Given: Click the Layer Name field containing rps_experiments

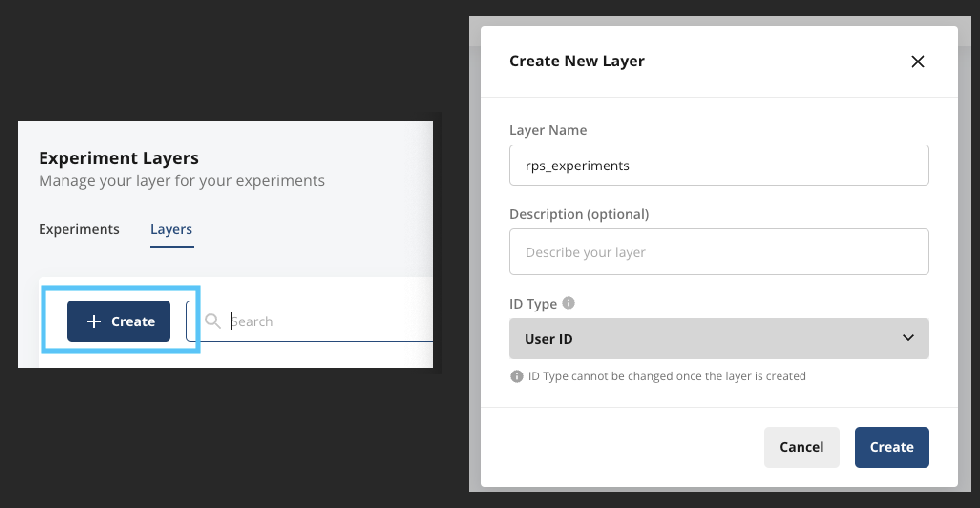Looking at the screenshot, I should coord(718,166).
